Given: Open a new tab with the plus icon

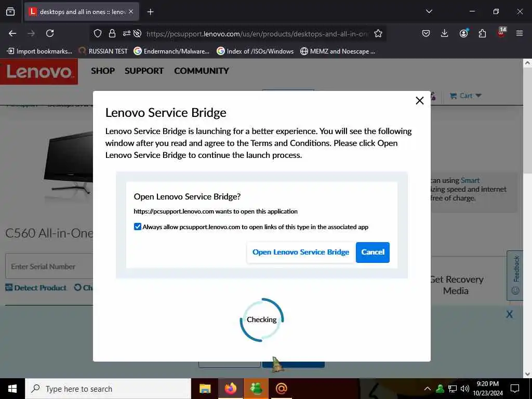Looking at the screenshot, I should pos(150,12).
